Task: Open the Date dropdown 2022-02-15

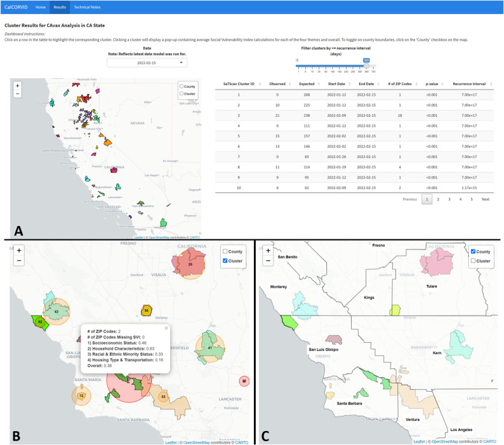Action: pyautogui.click(x=147, y=63)
